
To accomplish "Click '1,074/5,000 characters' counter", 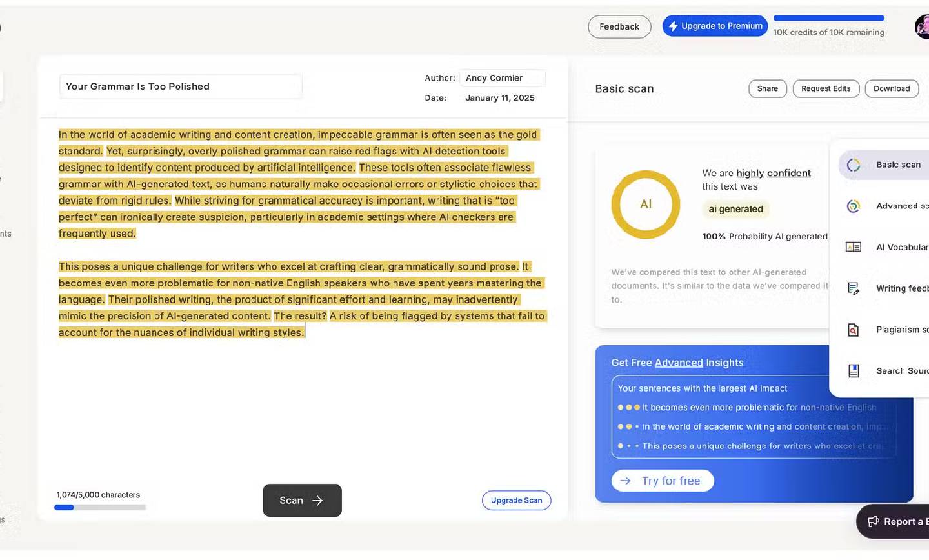I will click(x=98, y=495).
